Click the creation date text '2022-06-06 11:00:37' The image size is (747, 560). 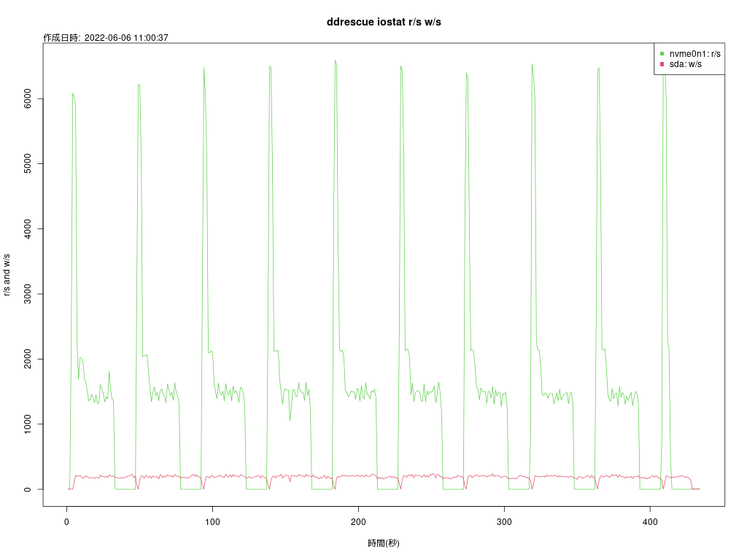point(126,38)
